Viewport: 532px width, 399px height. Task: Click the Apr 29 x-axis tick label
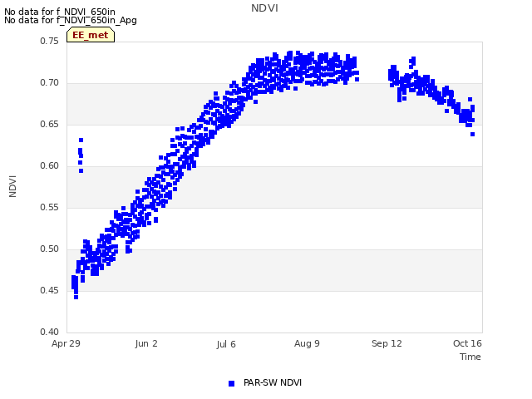(x=66, y=343)
